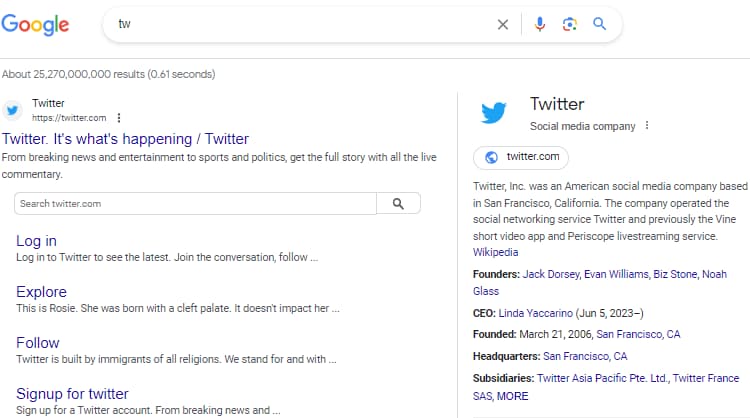The image size is (750, 418).
Task: Open three-dot menu beside twitter.com URL
Action: 120,118
